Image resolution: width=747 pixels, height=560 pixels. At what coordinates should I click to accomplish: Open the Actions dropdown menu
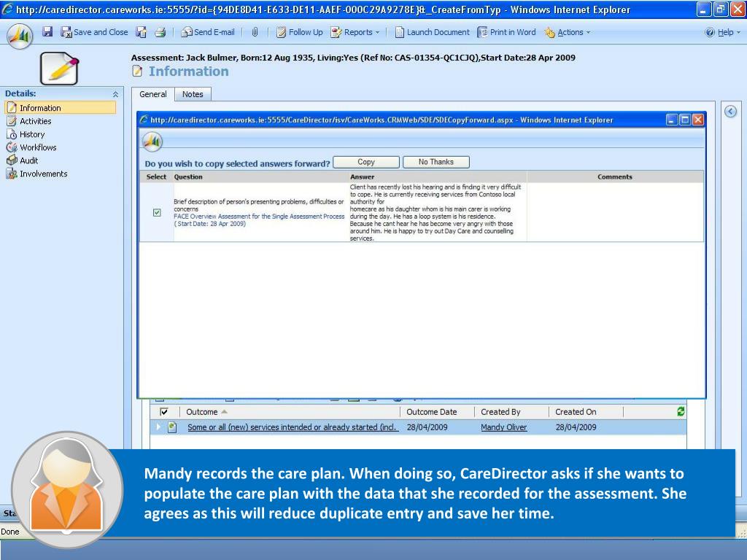click(568, 32)
